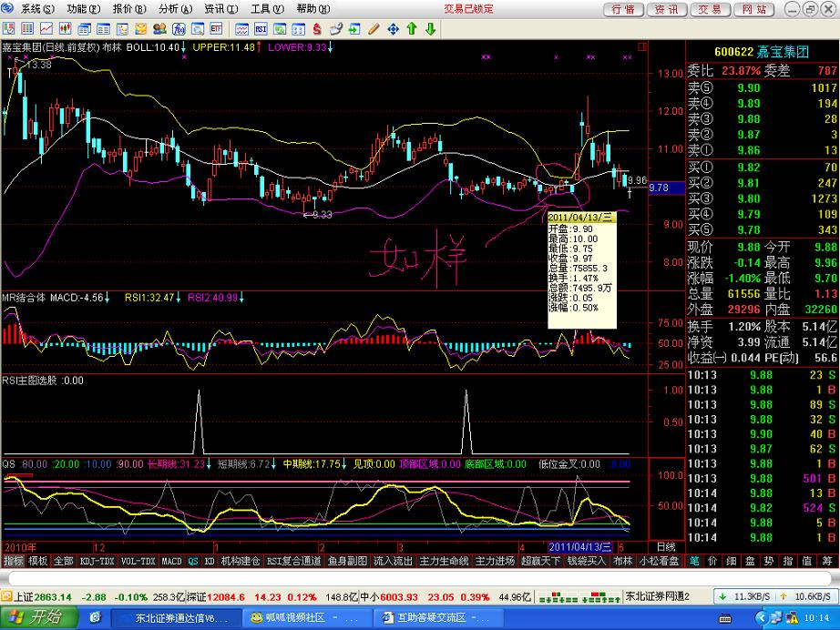
Task: Select the 筹 tab in the right panel
Action: pos(827,561)
